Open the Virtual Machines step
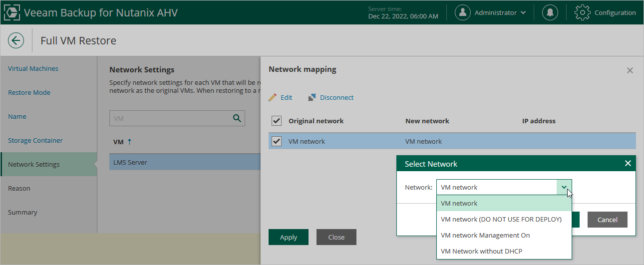The image size is (644, 265). click(x=33, y=68)
